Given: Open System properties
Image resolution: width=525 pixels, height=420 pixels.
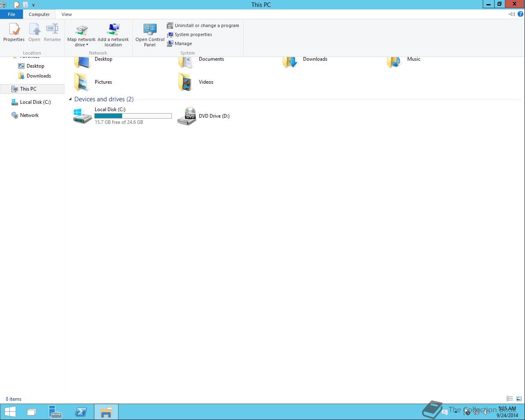Looking at the screenshot, I should [189, 34].
